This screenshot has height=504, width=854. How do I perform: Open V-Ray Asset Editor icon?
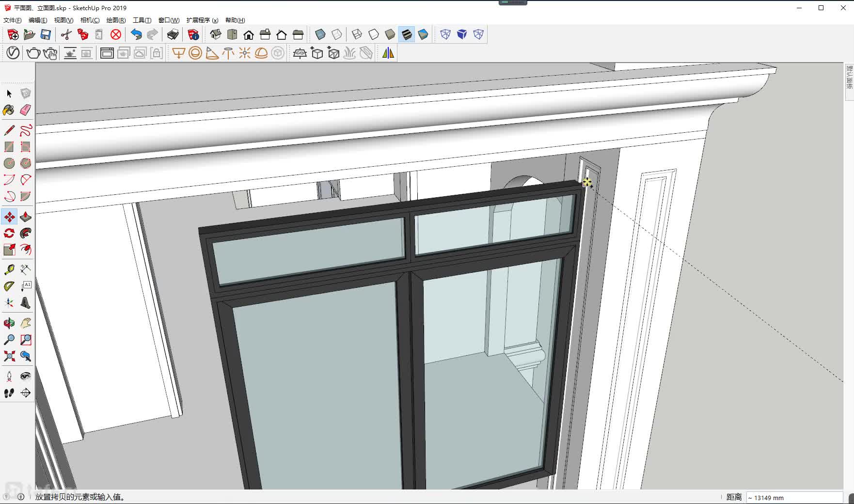pos(13,53)
